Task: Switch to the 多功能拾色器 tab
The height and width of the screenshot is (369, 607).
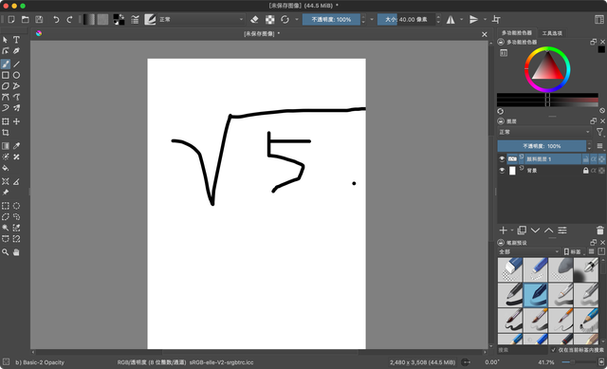Action: pos(517,33)
